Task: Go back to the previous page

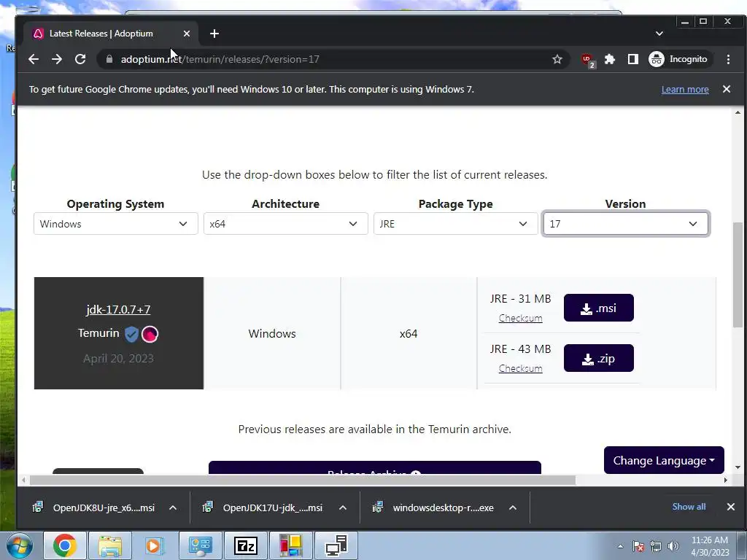Action: tap(34, 59)
